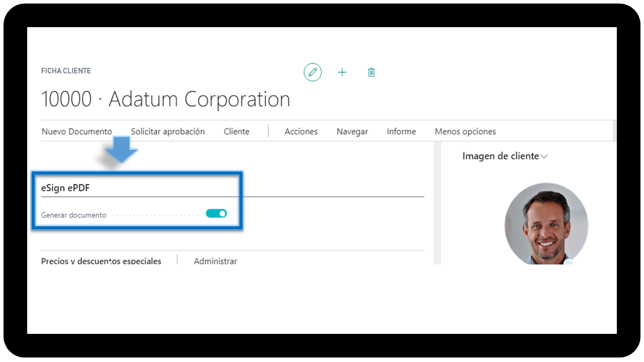Click the page title 10000 · Adatum Corporation
This screenshot has height=362, width=644.
[x=166, y=99]
